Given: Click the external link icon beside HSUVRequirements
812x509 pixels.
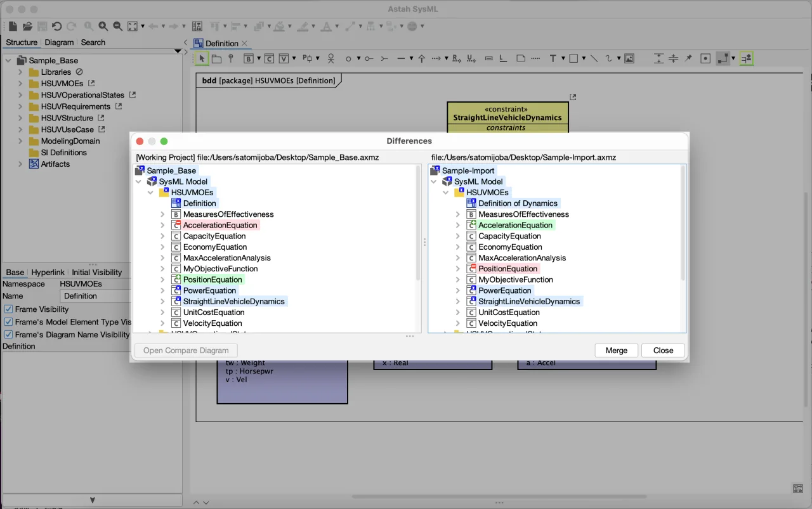Looking at the screenshot, I should pyautogui.click(x=118, y=106).
